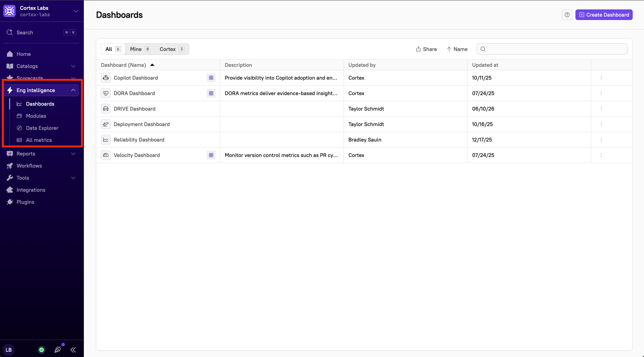Open more options for Reliability Dashboard
Screen dimensions: 644x357
point(601,140)
